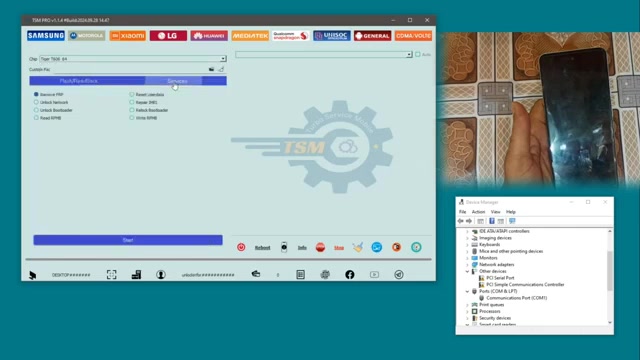
Task: Open Help menu in Device Manager
Action: click(x=511, y=212)
